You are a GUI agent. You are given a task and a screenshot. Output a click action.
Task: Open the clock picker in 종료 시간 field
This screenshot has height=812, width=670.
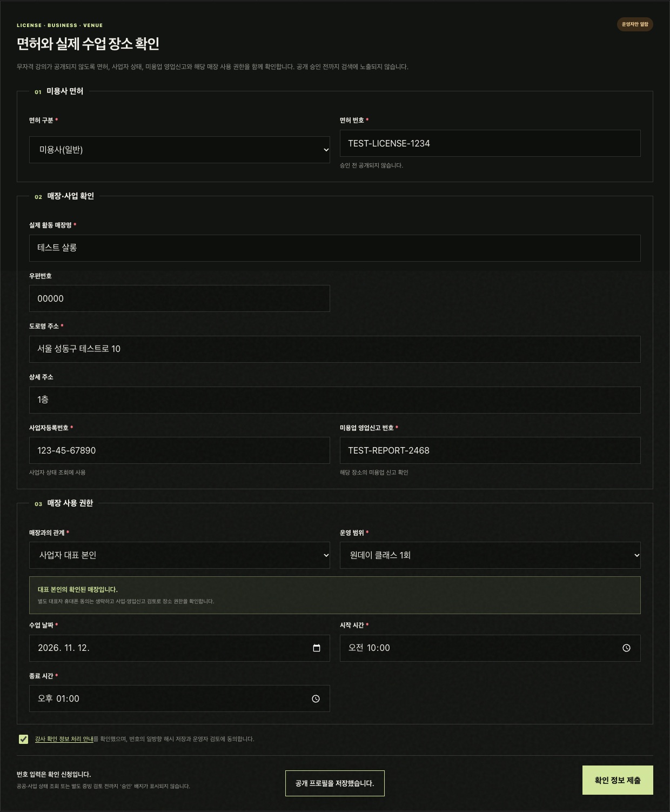[316, 699]
